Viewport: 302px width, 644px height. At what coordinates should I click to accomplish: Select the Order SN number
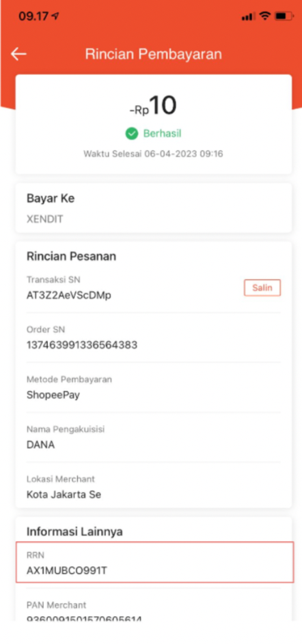point(82,345)
